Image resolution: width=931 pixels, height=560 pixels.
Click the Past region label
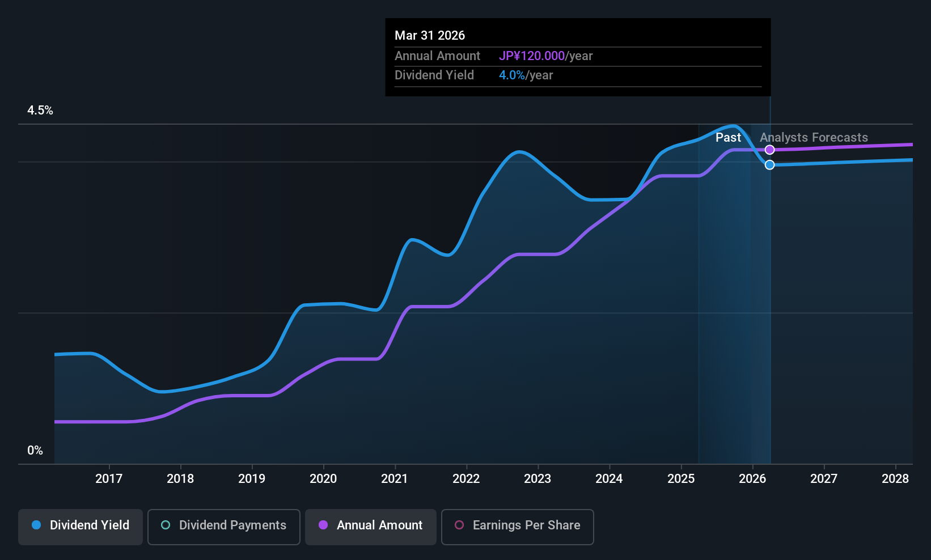728,138
